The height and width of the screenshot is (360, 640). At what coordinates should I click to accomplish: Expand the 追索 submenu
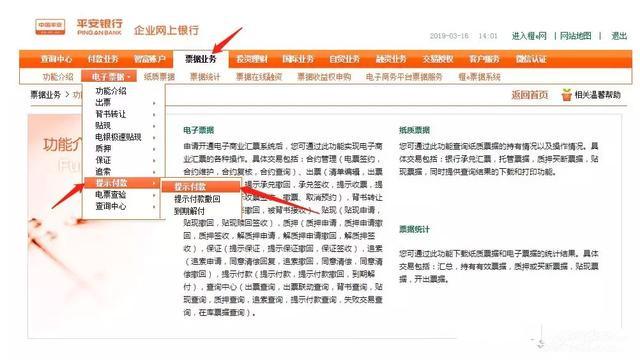click(124, 171)
